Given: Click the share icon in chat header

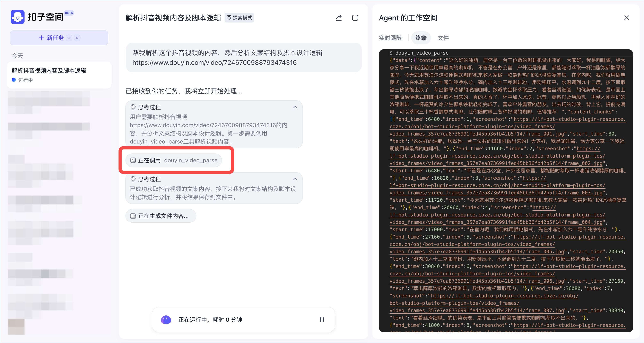Looking at the screenshot, I should coord(339,18).
